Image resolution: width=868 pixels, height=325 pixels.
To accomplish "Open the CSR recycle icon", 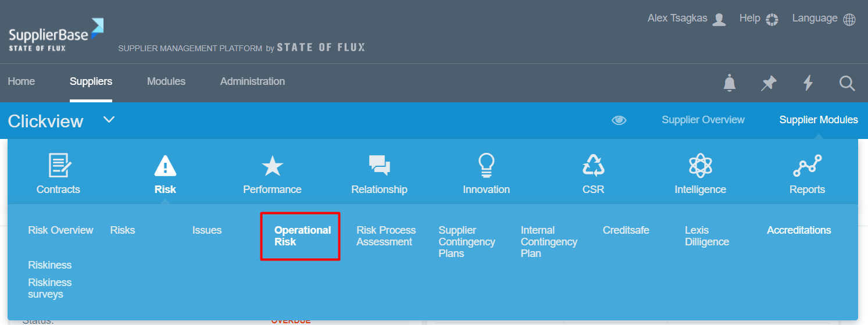I will pos(594,166).
